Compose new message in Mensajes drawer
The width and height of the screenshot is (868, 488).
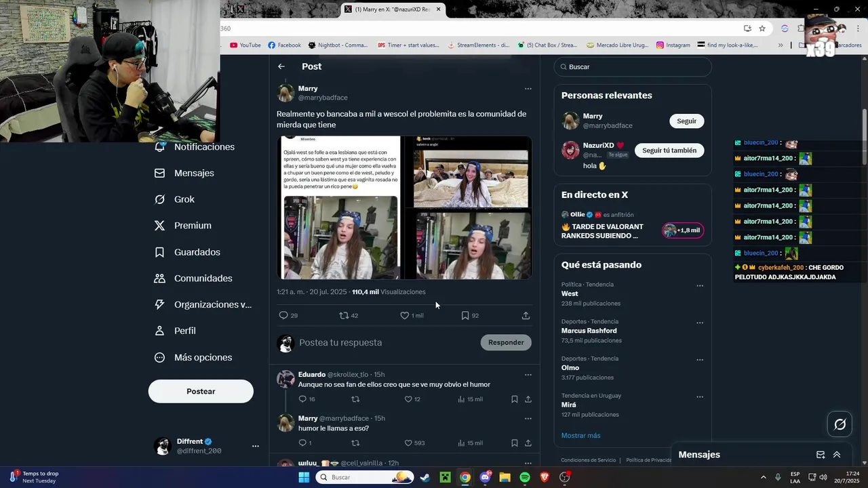[820, 455]
